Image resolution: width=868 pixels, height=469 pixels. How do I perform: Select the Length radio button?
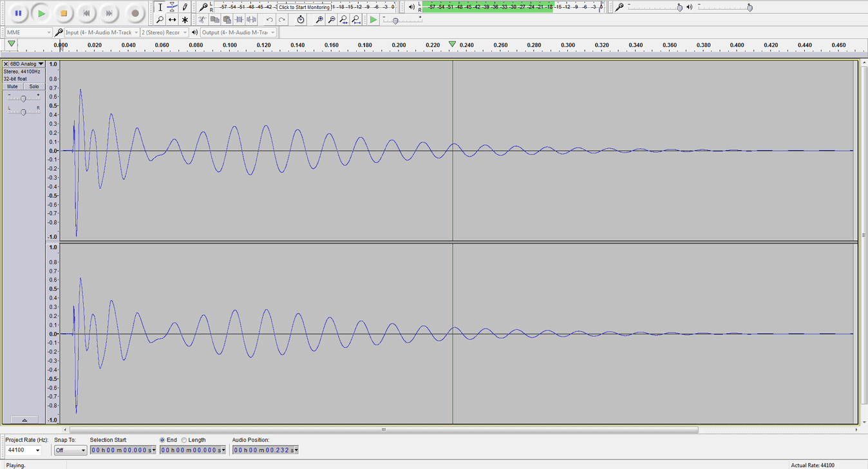coord(185,440)
